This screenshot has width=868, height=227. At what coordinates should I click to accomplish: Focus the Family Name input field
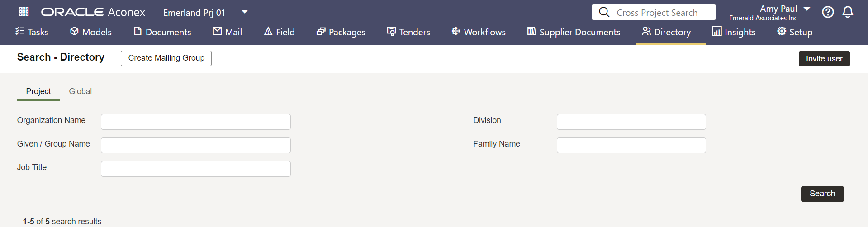pos(631,145)
